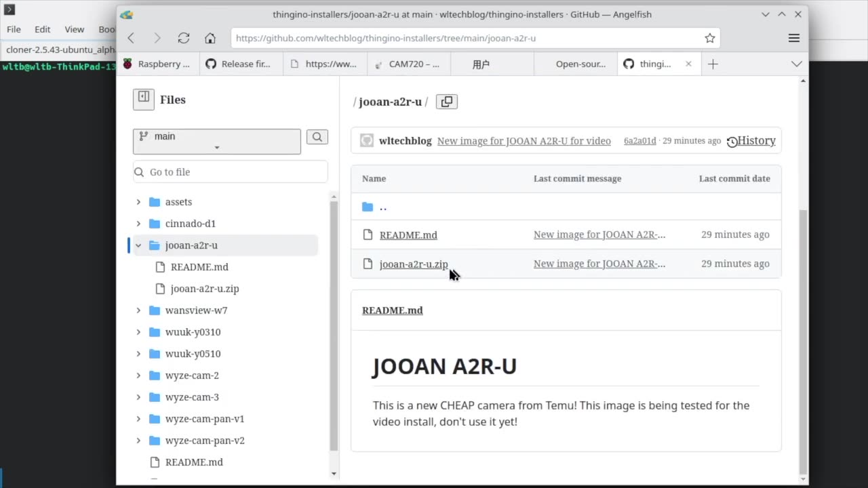Close the thingino-installers tab
This screenshot has height=488, width=868.
[688, 64]
